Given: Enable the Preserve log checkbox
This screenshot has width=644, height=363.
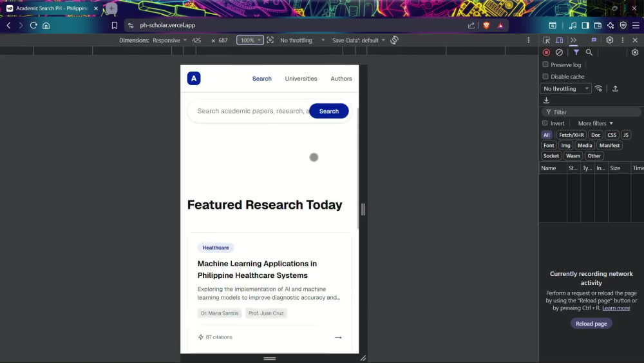Looking at the screenshot, I should [545, 64].
